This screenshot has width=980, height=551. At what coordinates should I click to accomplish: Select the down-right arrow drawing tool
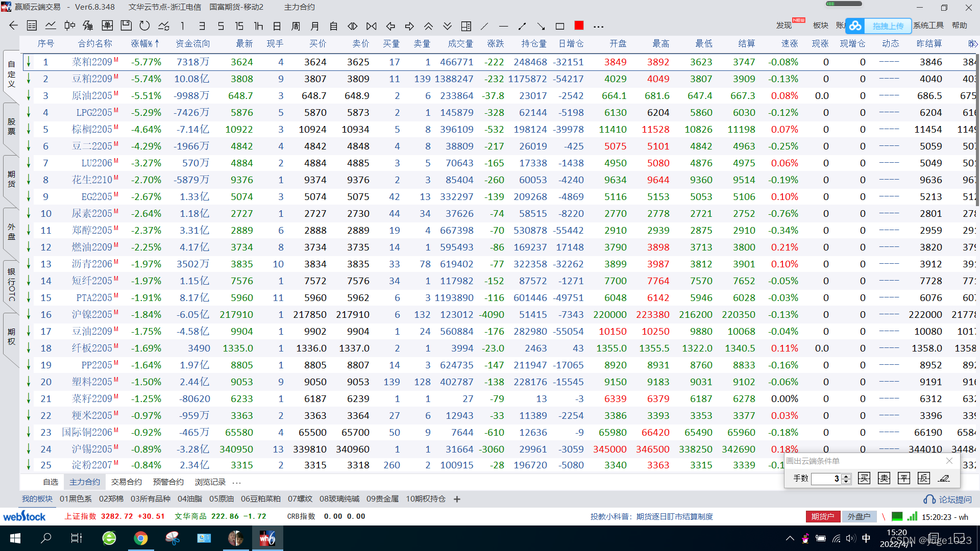(x=541, y=26)
